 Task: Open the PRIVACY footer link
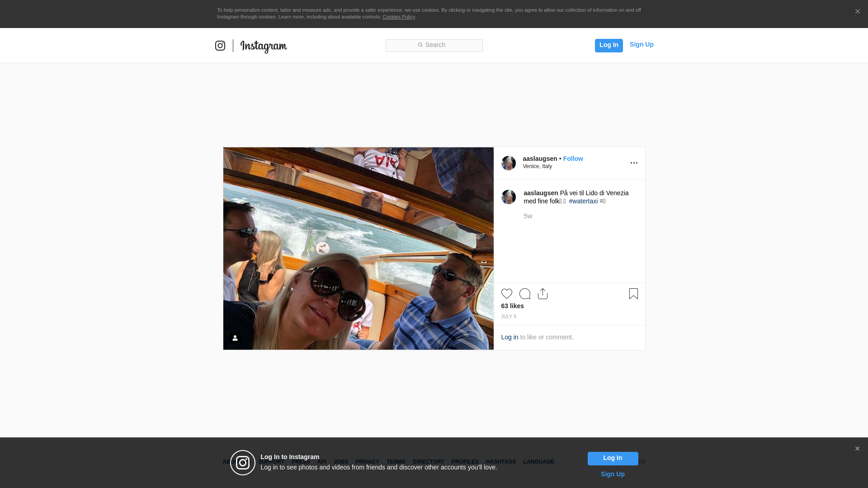point(367,462)
